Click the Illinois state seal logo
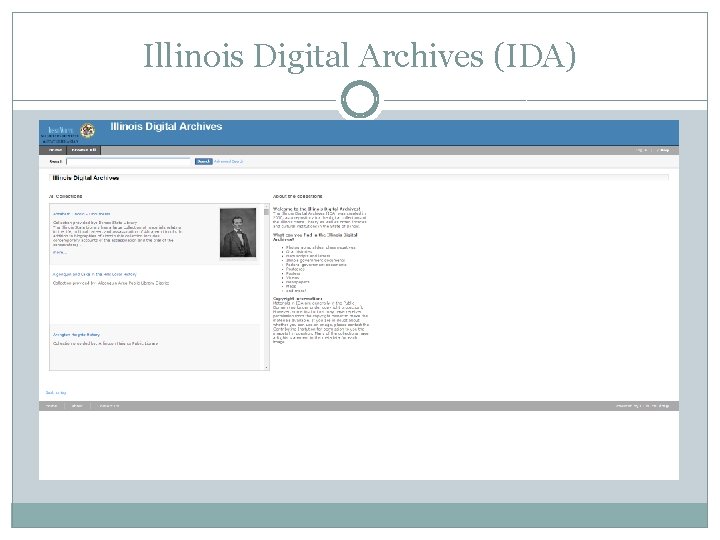Viewport: 720px width, 540px height. (x=87, y=131)
